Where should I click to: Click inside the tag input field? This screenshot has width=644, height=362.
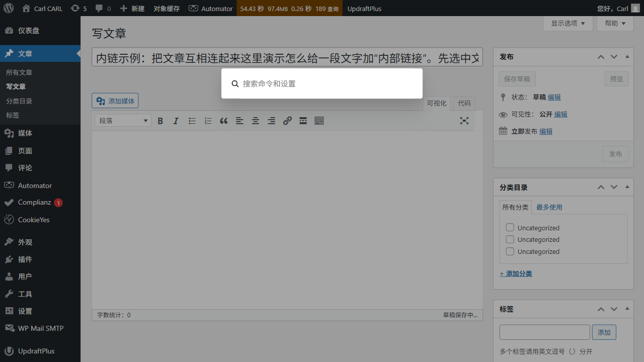pyautogui.click(x=544, y=332)
